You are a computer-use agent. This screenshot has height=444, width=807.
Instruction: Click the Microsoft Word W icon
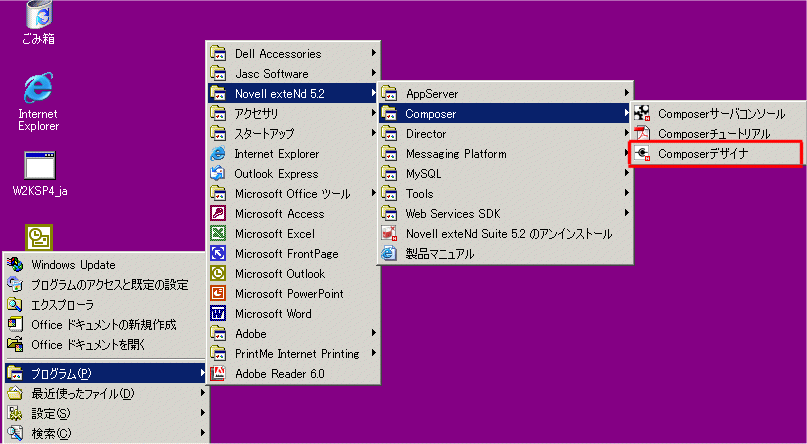click(219, 313)
